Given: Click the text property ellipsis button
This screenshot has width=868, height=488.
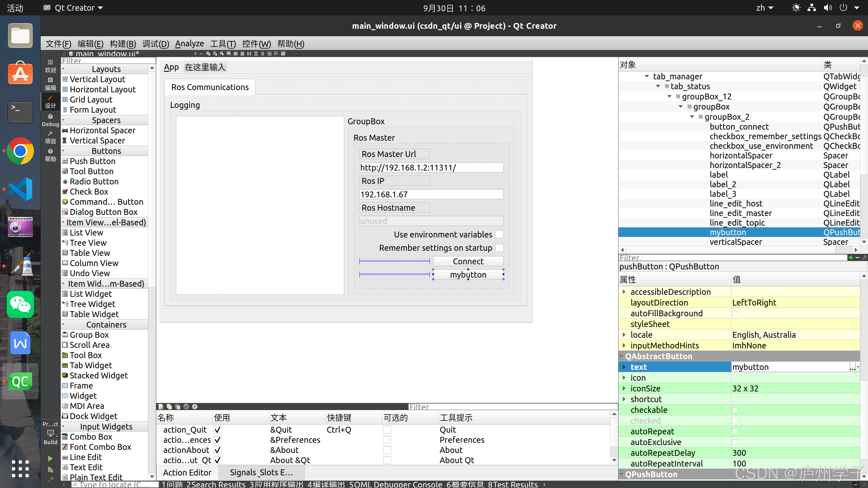Looking at the screenshot, I should (x=852, y=367).
